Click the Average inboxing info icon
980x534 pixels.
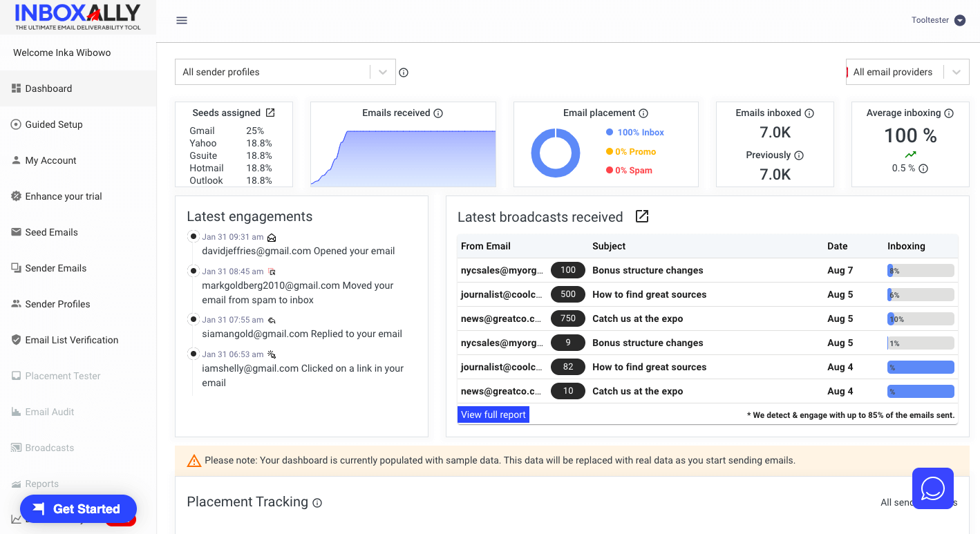coord(950,113)
